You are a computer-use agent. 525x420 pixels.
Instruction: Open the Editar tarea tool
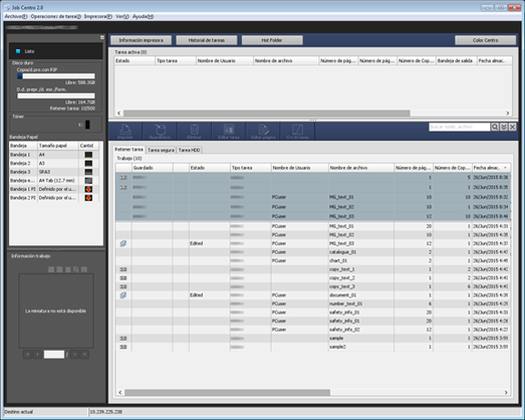(228, 131)
